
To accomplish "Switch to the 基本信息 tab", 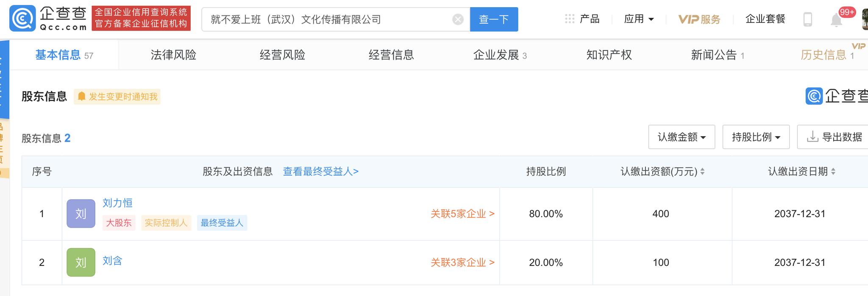I will pos(64,55).
